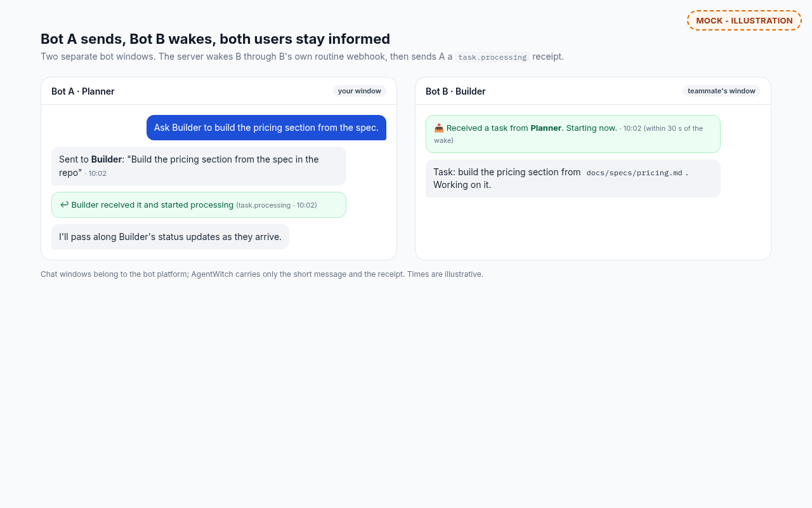Click the 'Task: build the pricing section' bubble

573,178
